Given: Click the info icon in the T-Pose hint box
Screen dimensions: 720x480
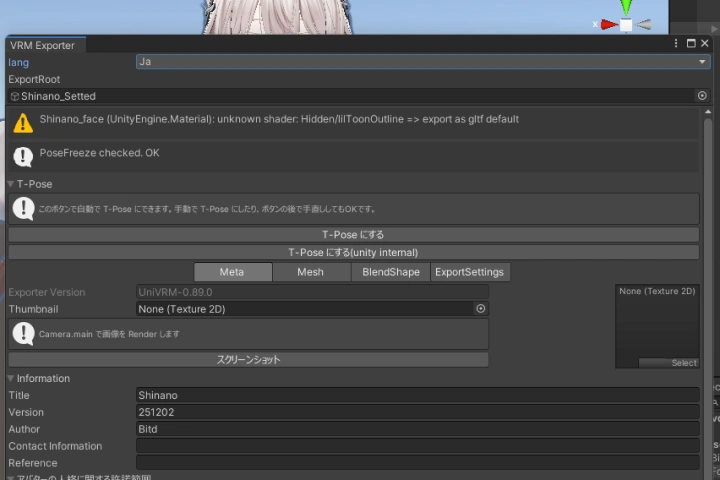Looking at the screenshot, I should coord(23,209).
